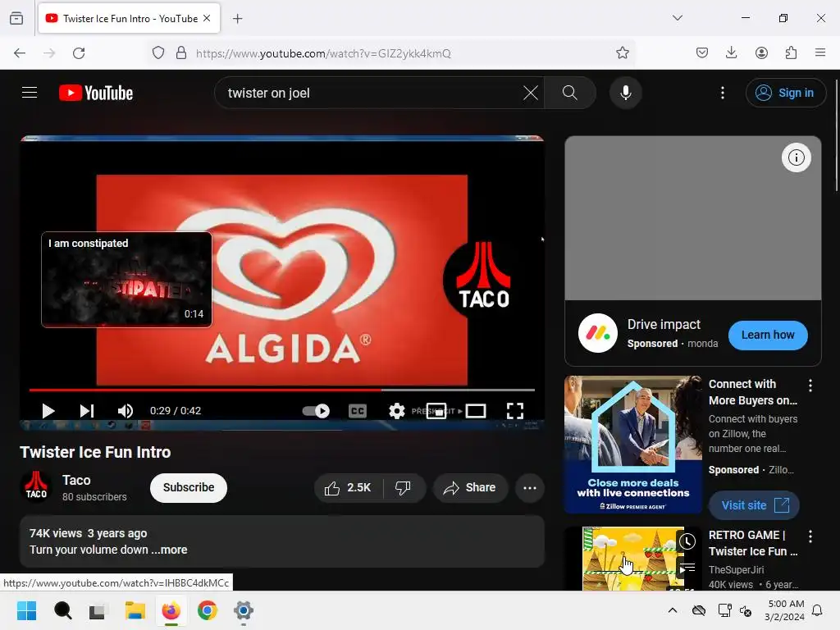This screenshot has height=630, width=840.
Task: Subscribe to the Taco channel
Action: tap(189, 487)
